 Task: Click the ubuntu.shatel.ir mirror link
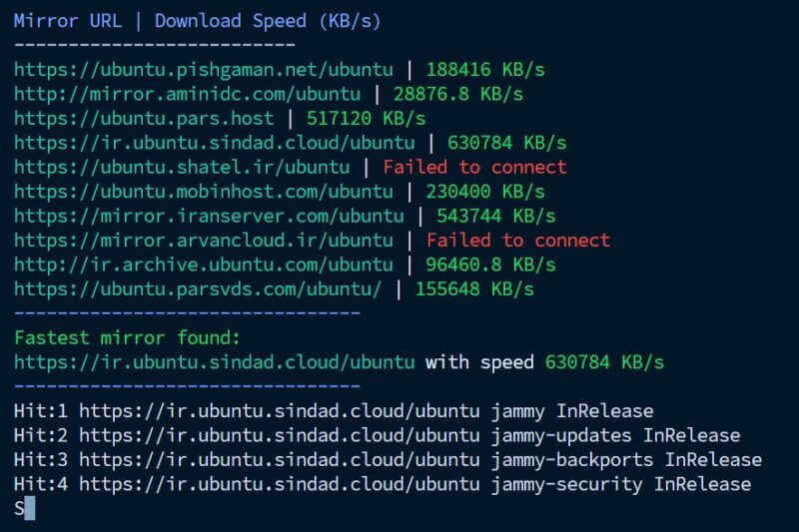[182, 167]
